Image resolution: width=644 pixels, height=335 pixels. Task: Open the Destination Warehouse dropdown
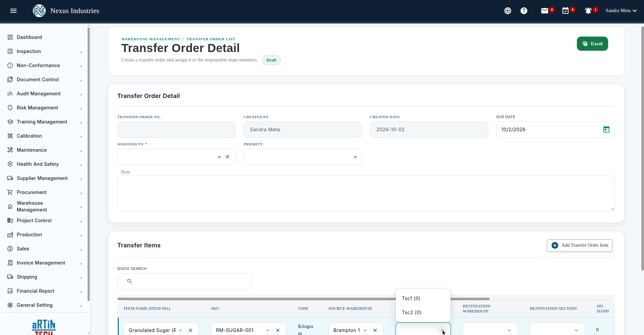coord(490,330)
